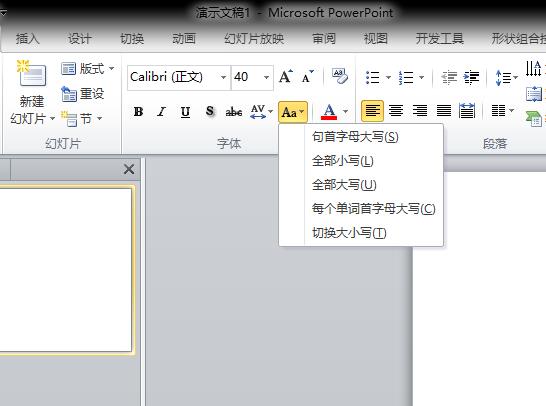Choose 全部大写(U) uppercase option
Image resolution: width=546 pixels, height=406 pixels.
click(361, 185)
